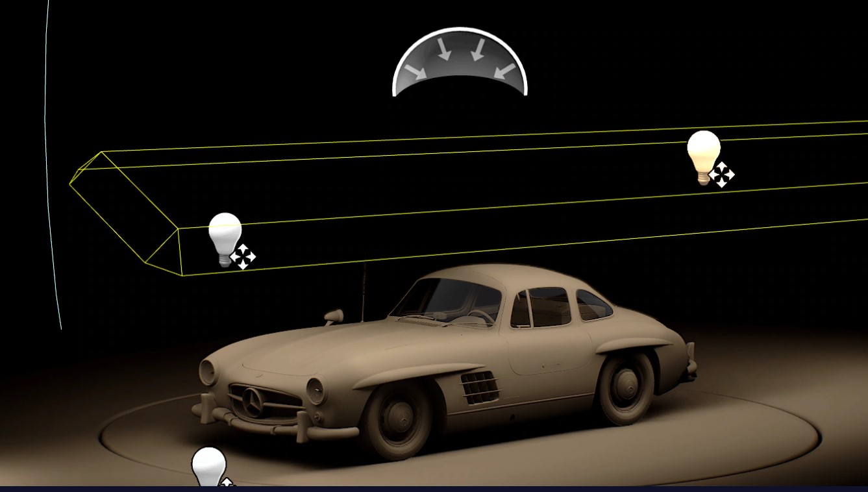
Task: Click the car's right-side round headlight
Action: (315, 390)
